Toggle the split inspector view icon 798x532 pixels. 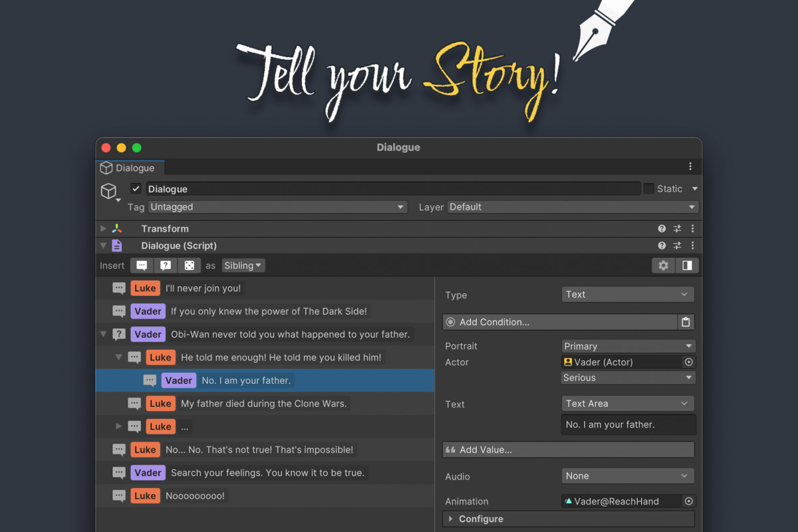point(688,265)
